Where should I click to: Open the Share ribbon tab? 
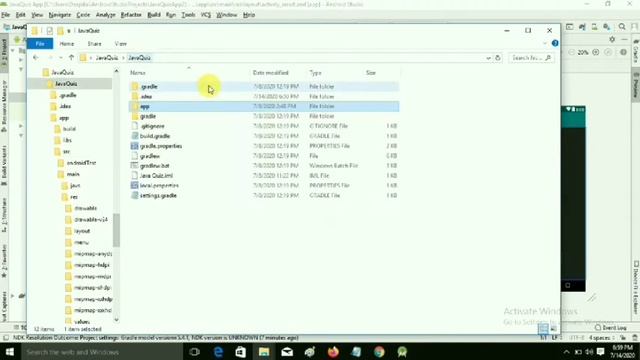pyautogui.click(x=94, y=44)
